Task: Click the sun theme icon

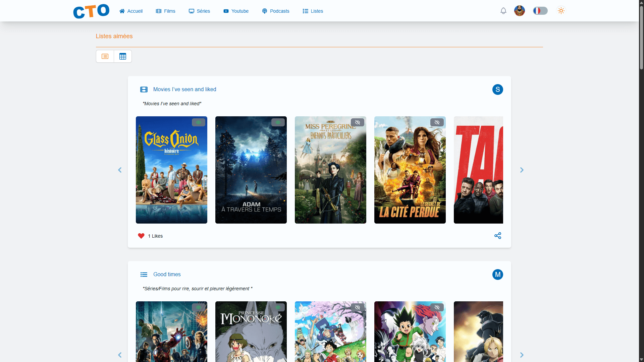Action: [561, 11]
